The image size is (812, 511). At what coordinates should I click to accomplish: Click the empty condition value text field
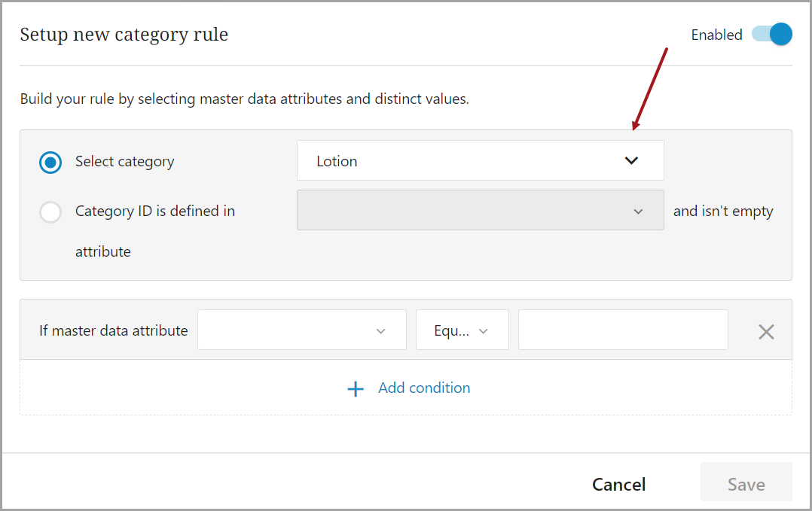[x=622, y=330]
